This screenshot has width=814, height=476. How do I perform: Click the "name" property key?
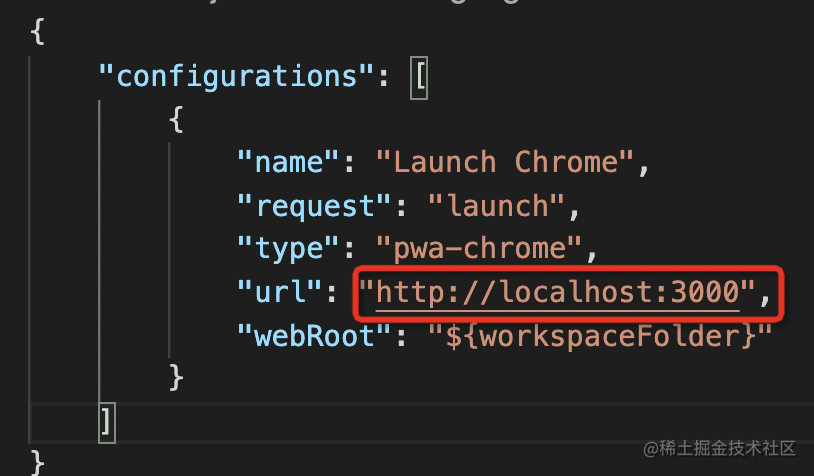pyautogui.click(x=288, y=162)
